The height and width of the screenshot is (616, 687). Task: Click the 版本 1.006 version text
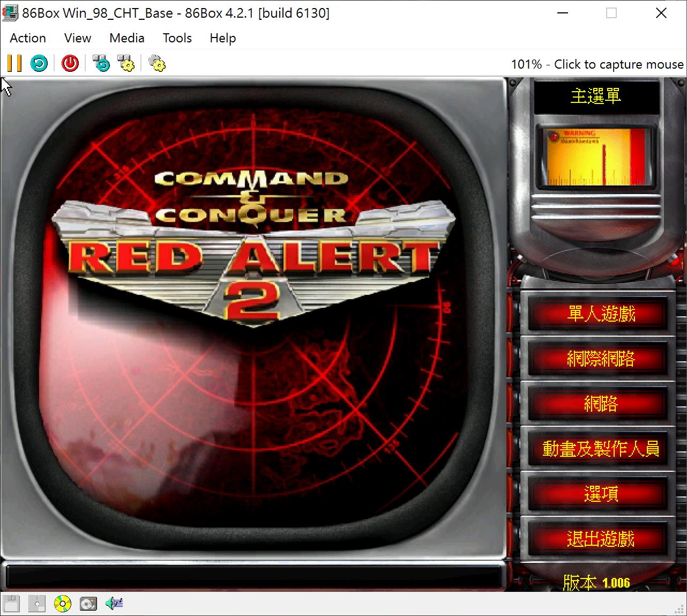coord(596,582)
